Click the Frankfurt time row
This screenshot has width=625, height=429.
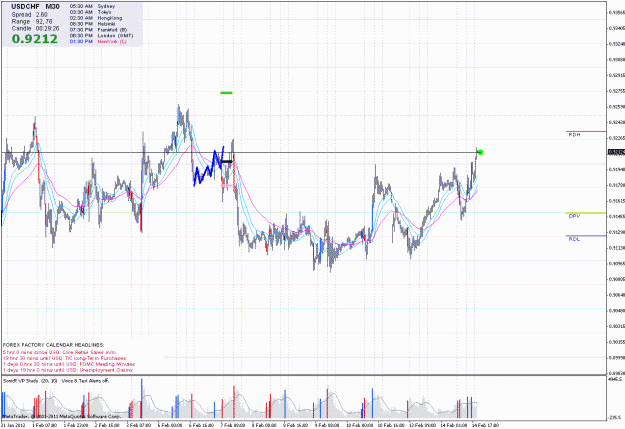[98, 30]
